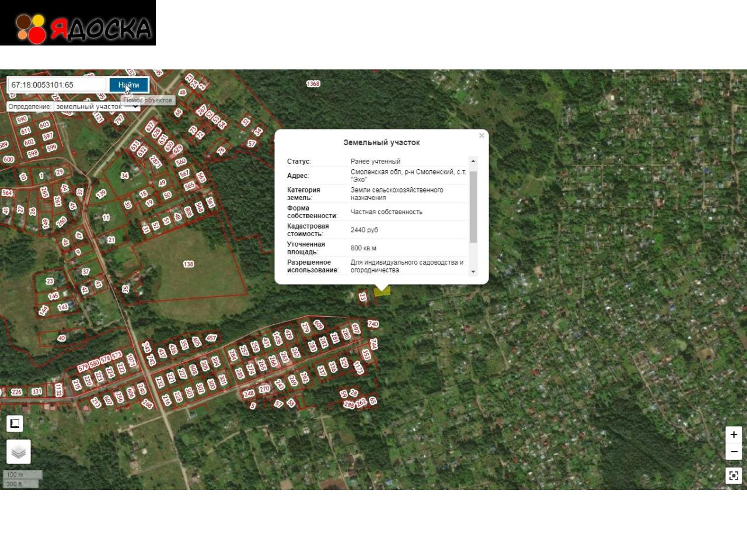This screenshot has height=560, width=747.
Task: Click the Ядоска logo
Action: (78, 23)
